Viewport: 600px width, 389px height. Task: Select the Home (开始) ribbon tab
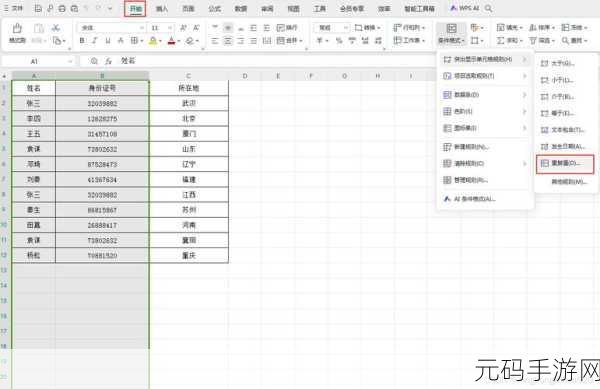135,8
